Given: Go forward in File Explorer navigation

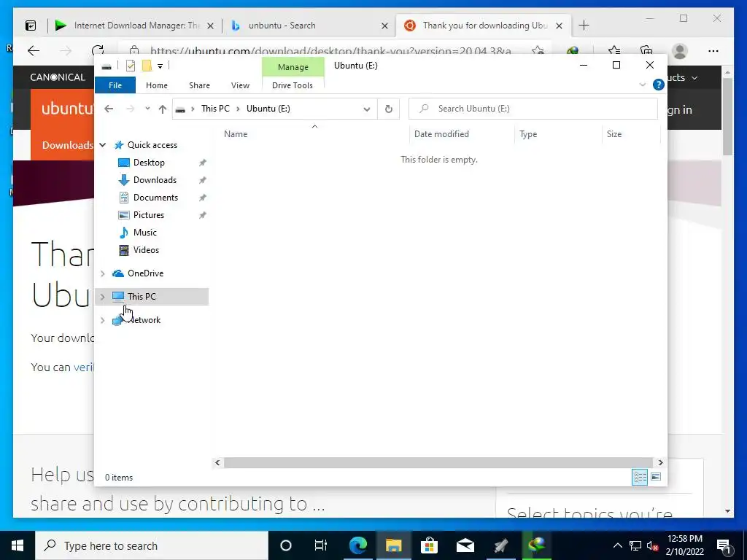Looking at the screenshot, I should [130, 109].
